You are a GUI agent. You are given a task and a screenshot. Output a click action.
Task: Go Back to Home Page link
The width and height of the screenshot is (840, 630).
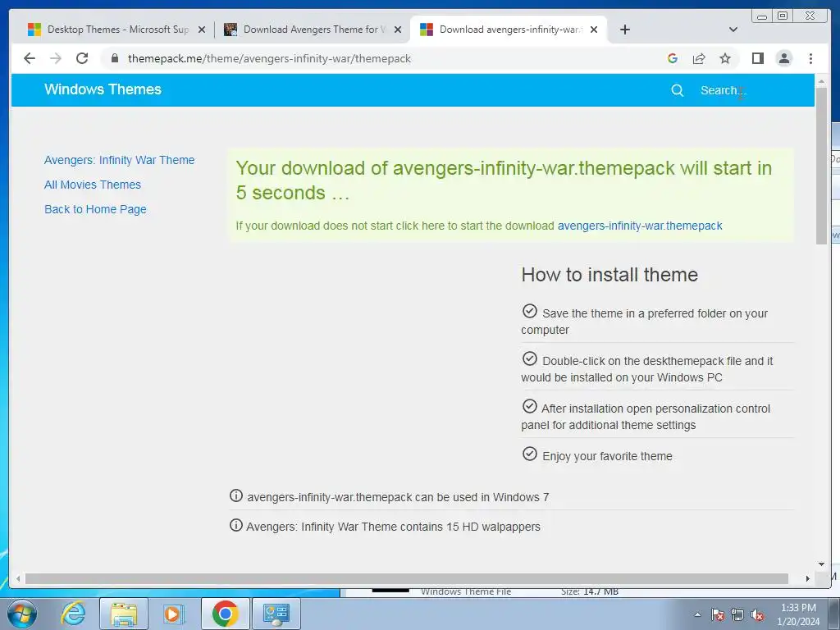pos(95,209)
